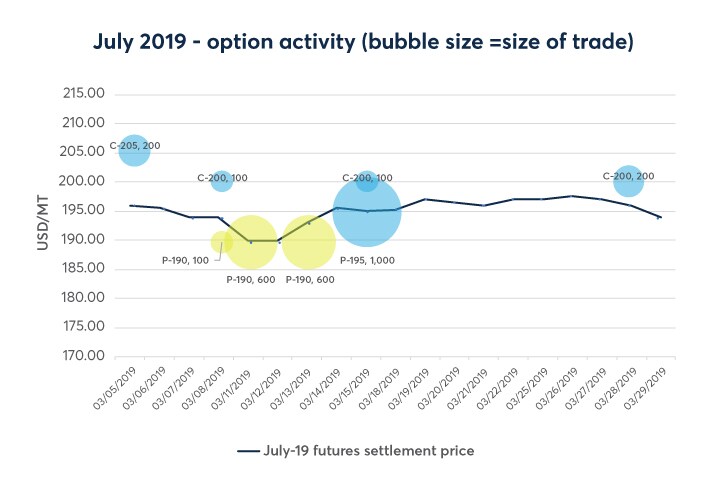This screenshot has width=720, height=500.
Task: Click the 170.00 y-axis value
Action: [x=84, y=356]
